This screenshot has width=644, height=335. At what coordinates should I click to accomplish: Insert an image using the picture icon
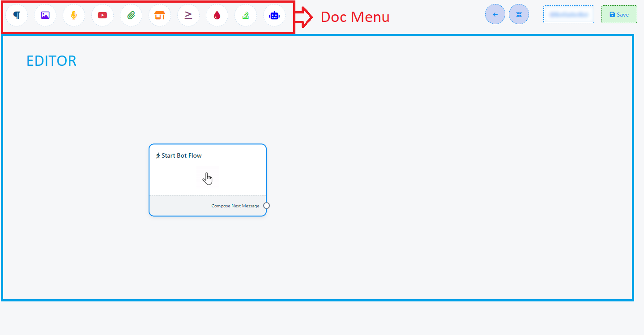[x=45, y=15]
